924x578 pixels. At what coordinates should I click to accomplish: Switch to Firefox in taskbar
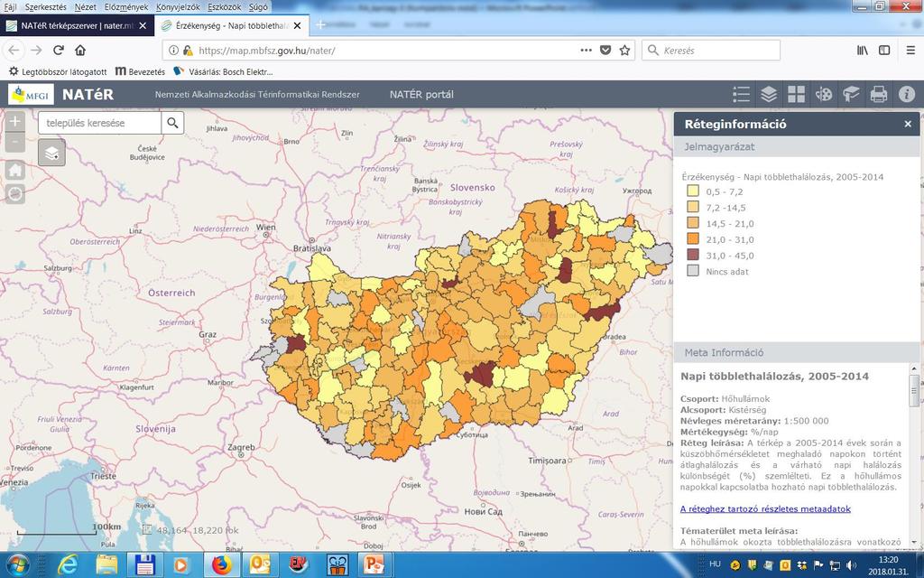222,565
